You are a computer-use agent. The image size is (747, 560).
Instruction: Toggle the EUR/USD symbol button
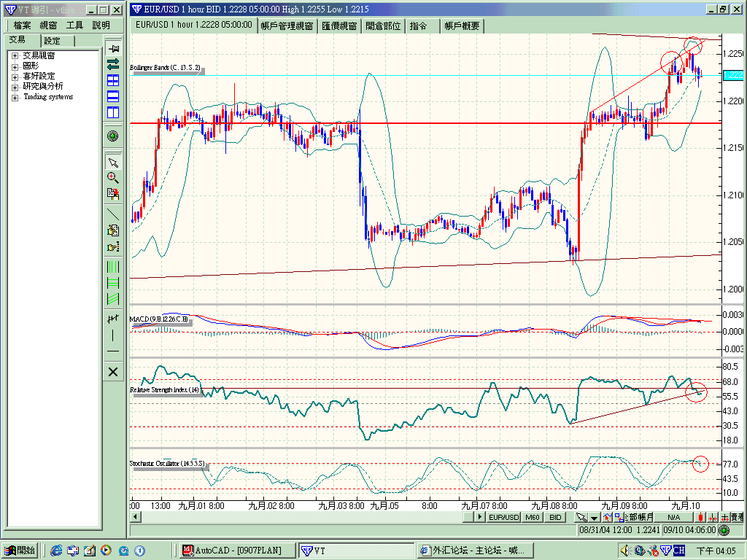[x=504, y=517]
